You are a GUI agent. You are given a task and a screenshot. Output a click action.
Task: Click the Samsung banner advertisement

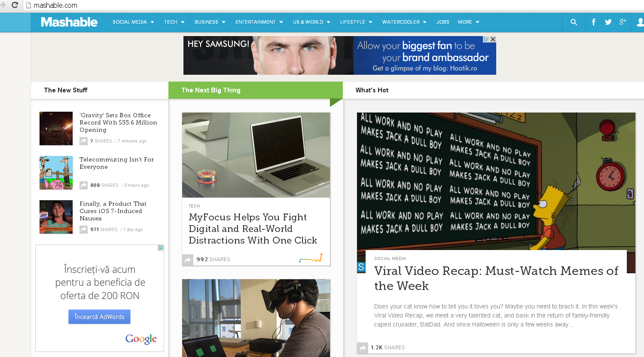339,55
